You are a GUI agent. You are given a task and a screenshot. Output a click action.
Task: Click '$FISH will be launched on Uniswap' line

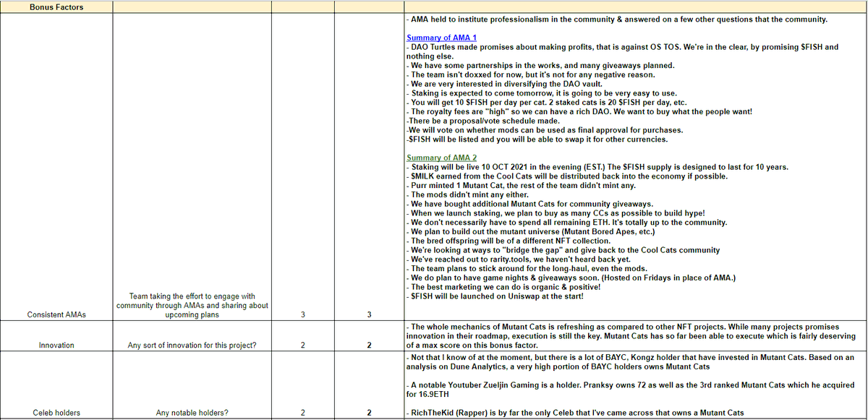pos(504,296)
